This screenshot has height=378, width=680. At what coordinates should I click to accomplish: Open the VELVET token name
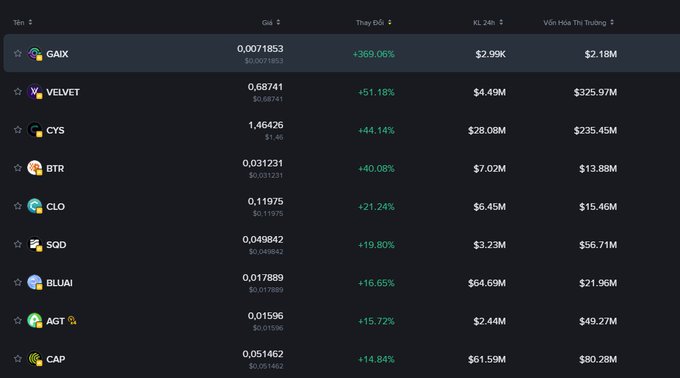[63, 92]
